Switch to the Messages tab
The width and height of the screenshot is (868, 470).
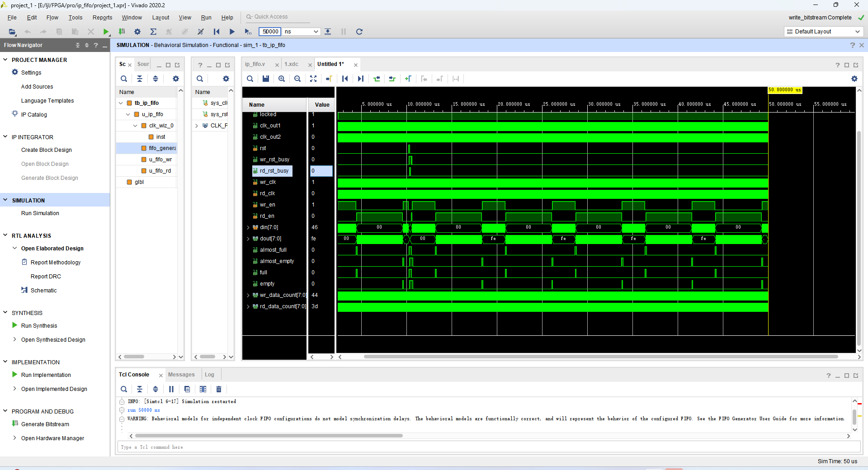tap(181, 375)
